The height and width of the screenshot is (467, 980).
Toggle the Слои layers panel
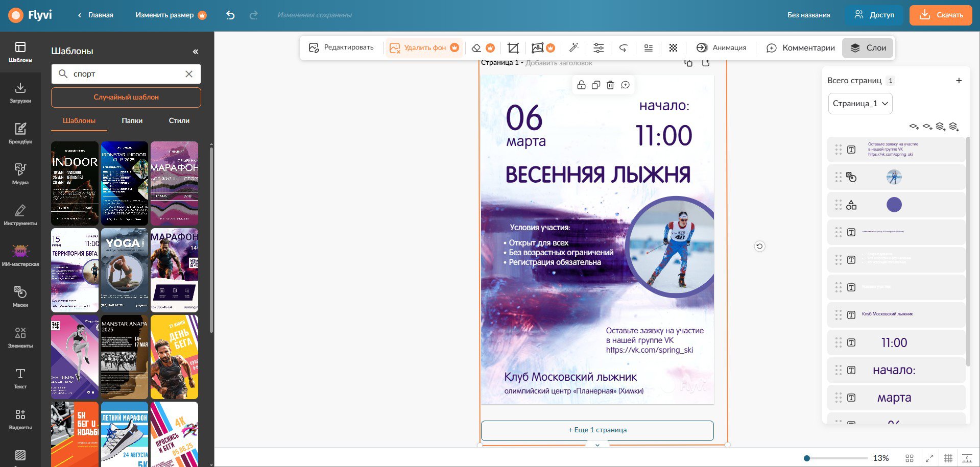pos(868,48)
